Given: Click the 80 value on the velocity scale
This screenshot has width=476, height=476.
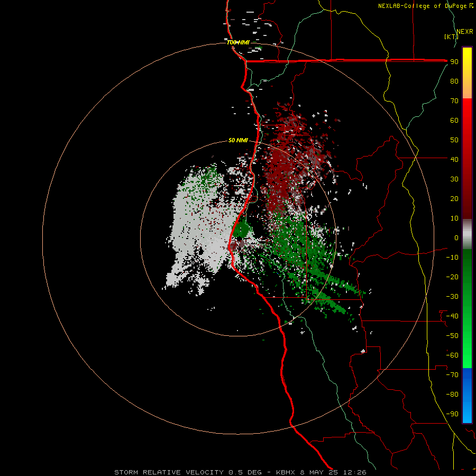Looking at the screenshot, I should tap(454, 81).
